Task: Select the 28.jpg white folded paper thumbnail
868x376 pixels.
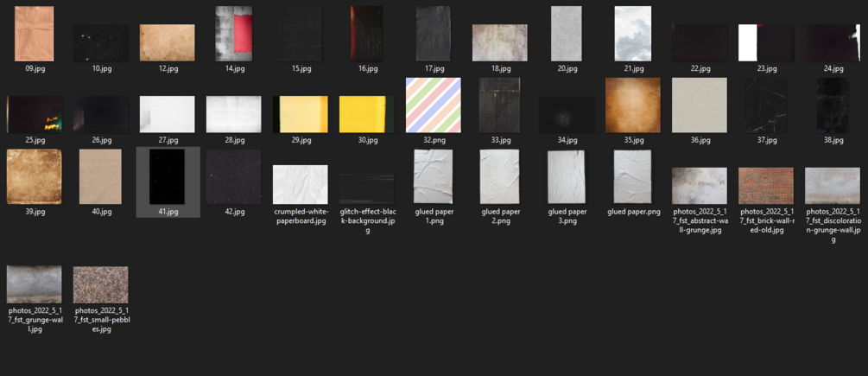Action: pyautogui.click(x=233, y=114)
